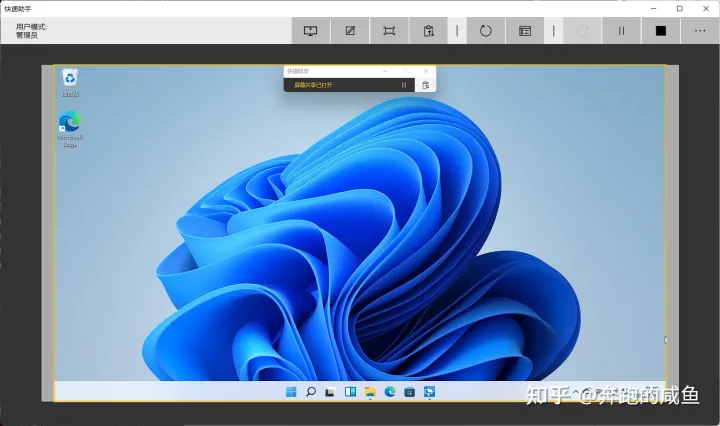720x426 pixels.
Task: Maximize the main Quick Assist window
Action: [680, 9]
